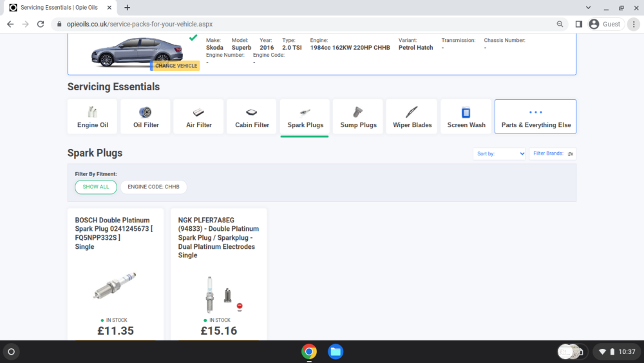This screenshot has height=363, width=644.
Task: Go forward in browser history
Action: coord(26,25)
